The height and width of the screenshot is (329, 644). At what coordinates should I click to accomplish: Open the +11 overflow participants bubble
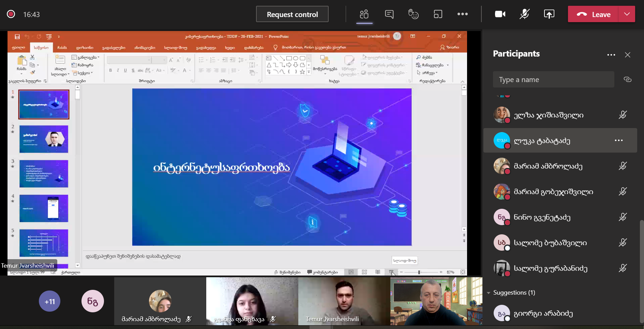tap(50, 301)
